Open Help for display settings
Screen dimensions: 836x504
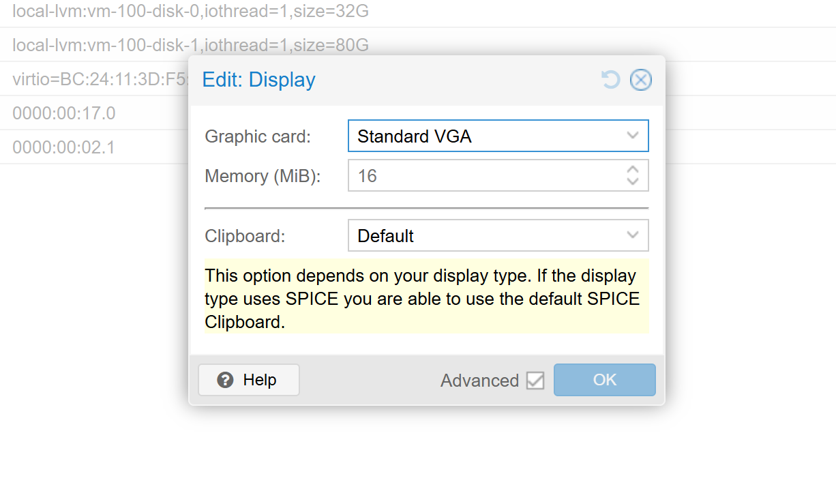pos(249,380)
